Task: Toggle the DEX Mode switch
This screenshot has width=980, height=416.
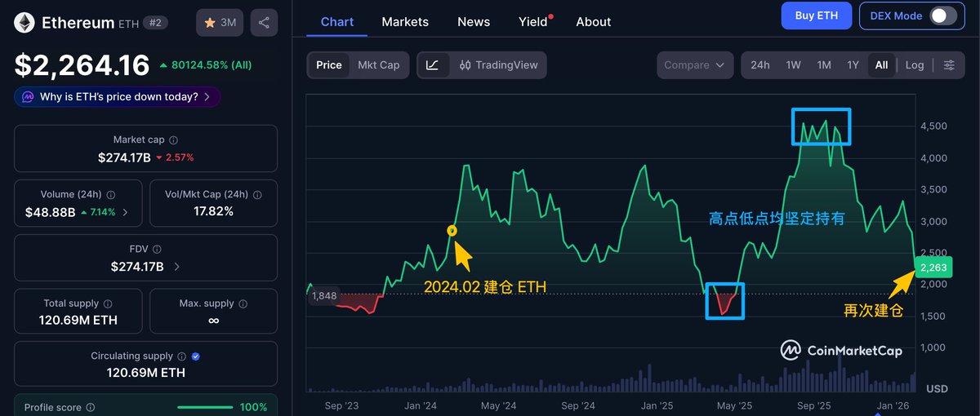Action: (942, 15)
